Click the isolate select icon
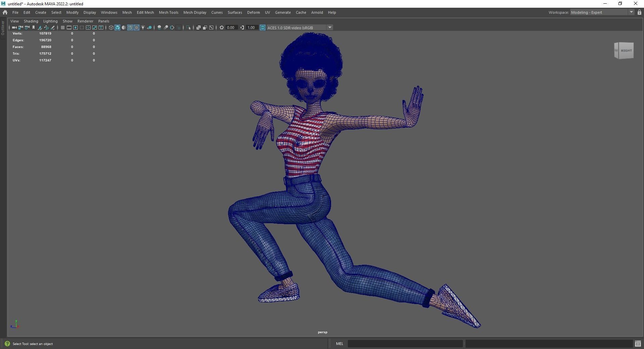This screenshot has height=349, width=644. coord(188,28)
